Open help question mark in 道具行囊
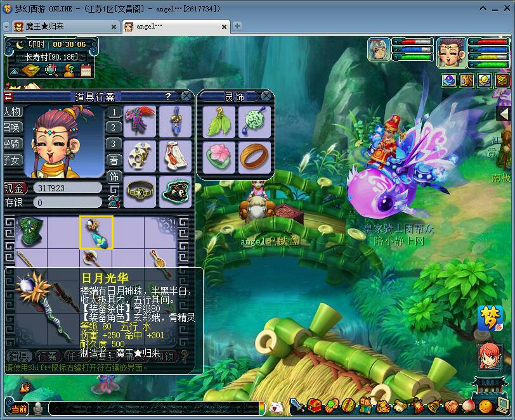515x420 pixels. pyautogui.click(x=168, y=96)
